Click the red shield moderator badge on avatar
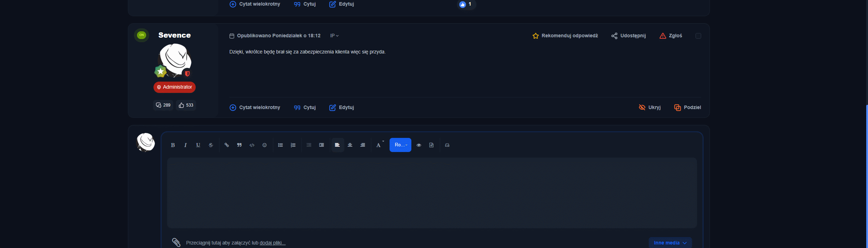This screenshot has height=248, width=868. pyautogui.click(x=187, y=74)
